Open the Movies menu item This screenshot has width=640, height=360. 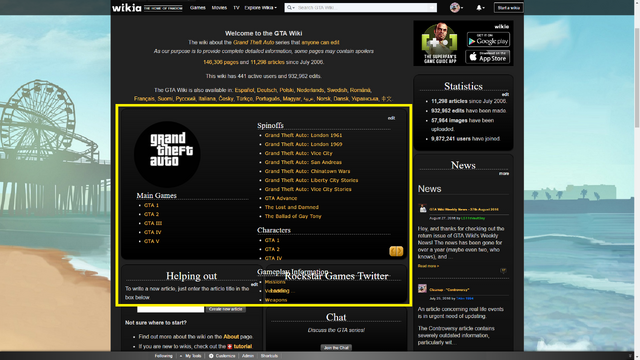219,7
